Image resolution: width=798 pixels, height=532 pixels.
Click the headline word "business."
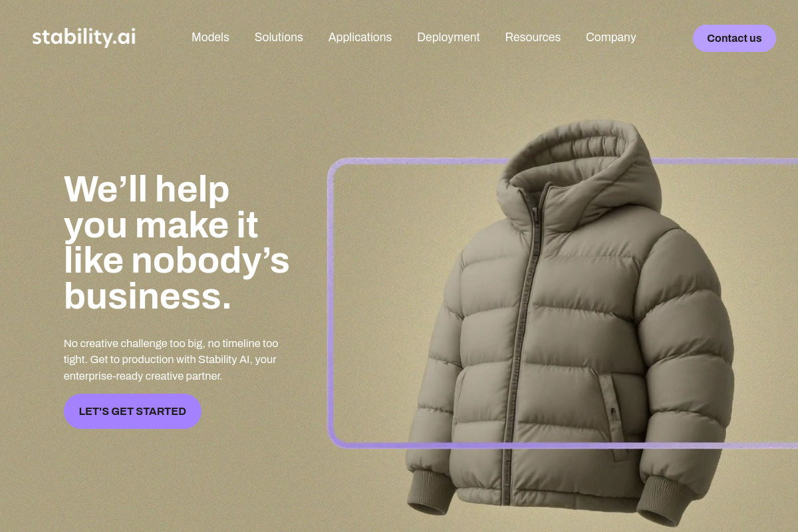click(148, 296)
